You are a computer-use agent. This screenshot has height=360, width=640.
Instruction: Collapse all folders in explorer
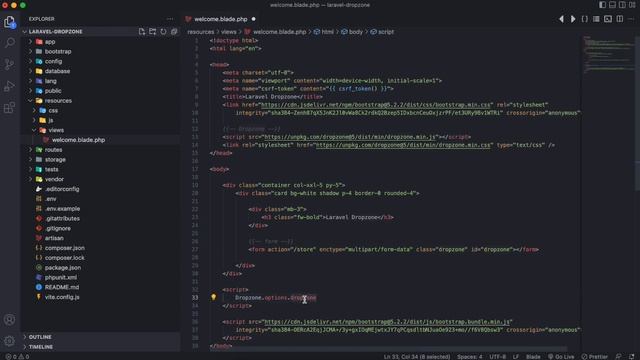tap(174, 31)
